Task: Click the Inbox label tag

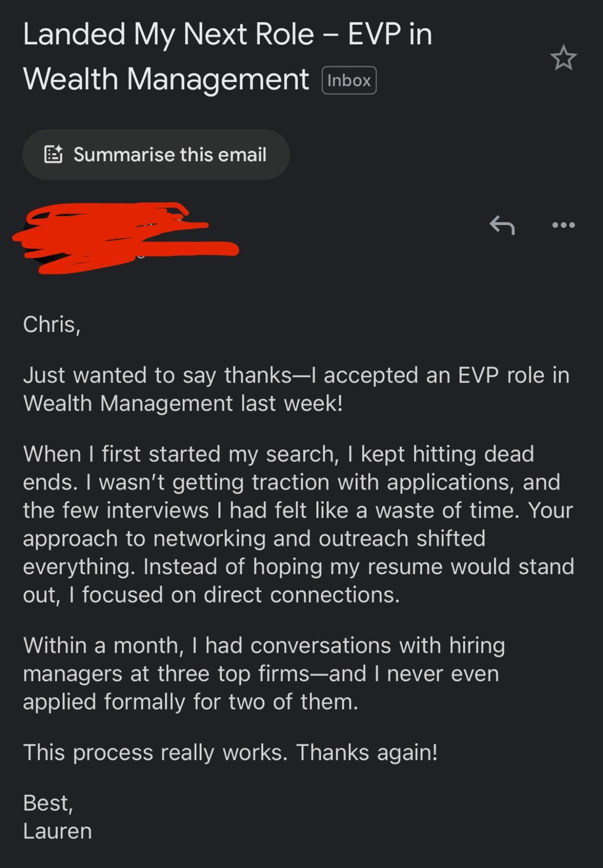Action: (x=349, y=80)
